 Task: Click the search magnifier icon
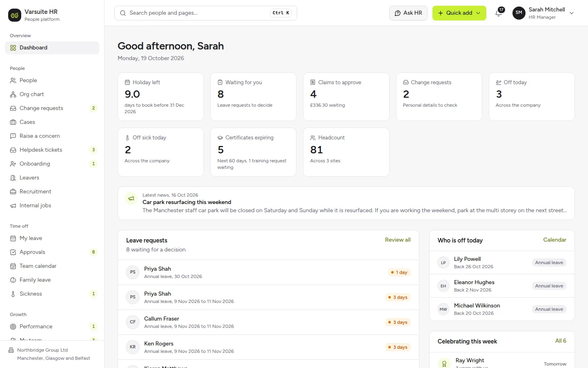[x=123, y=13]
